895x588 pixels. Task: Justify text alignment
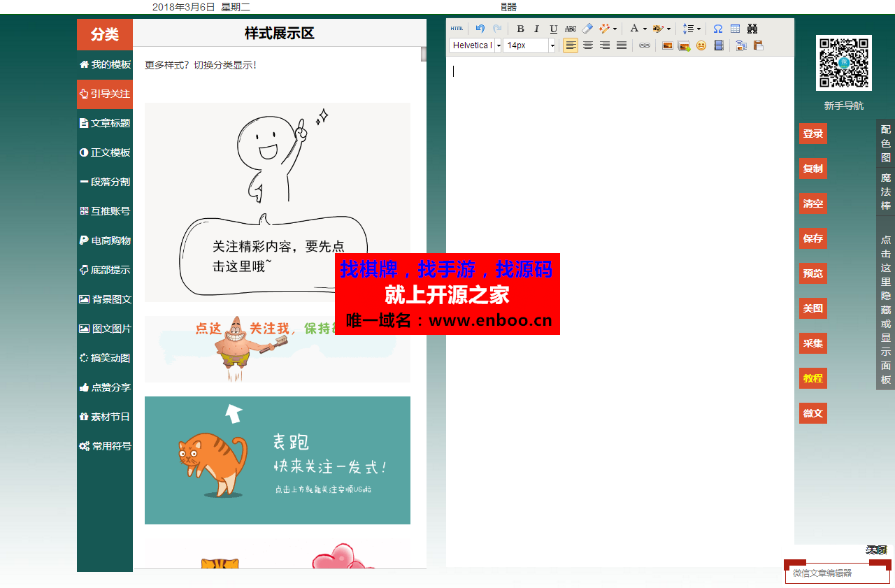pos(622,45)
